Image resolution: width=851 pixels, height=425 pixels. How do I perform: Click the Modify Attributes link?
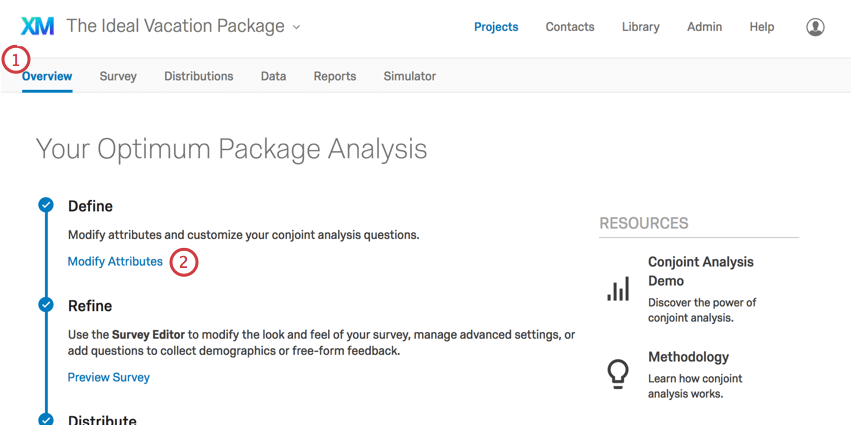coord(115,262)
